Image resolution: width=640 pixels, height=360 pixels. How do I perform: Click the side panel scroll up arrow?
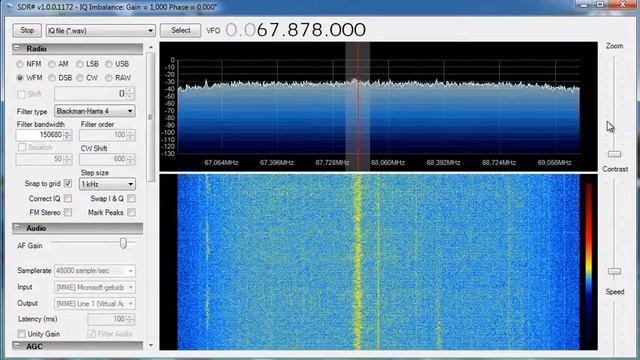(x=151, y=47)
